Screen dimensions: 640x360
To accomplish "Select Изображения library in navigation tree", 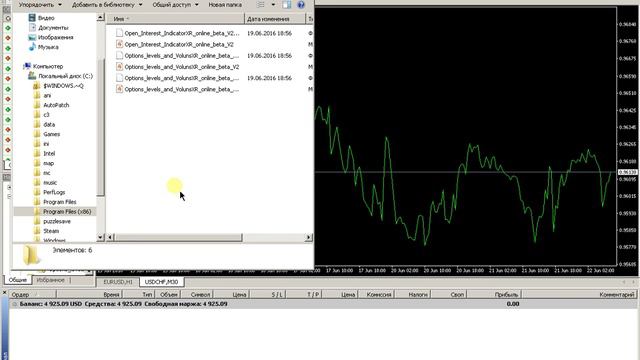I will 56,38.
